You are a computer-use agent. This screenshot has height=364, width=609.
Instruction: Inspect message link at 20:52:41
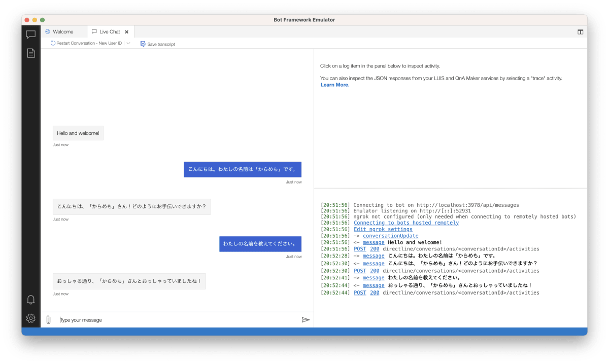pos(374,278)
